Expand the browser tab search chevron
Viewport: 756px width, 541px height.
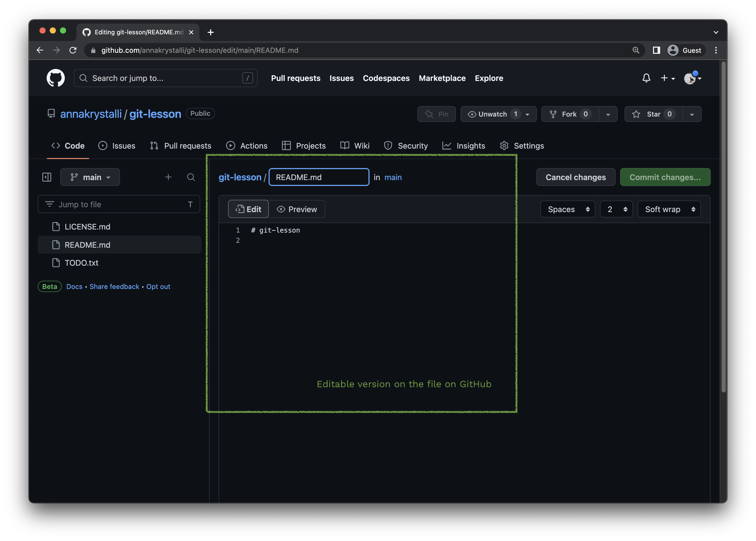coord(716,32)
